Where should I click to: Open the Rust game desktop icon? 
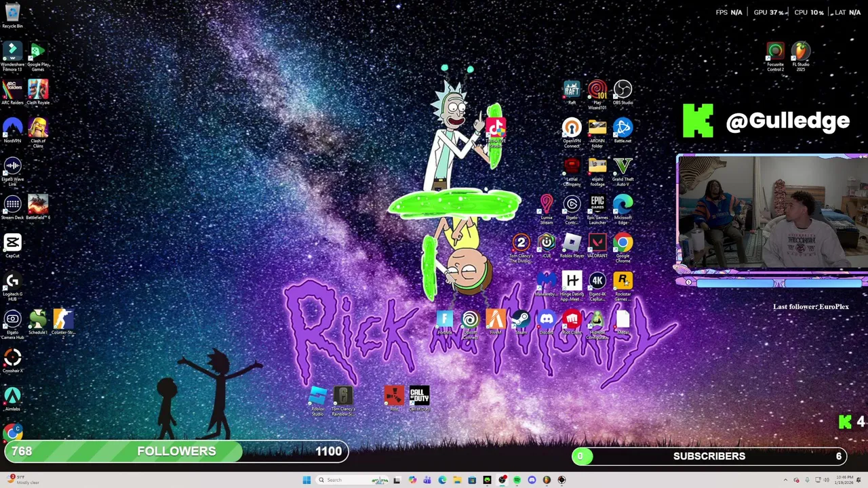(x=394, y=399)
